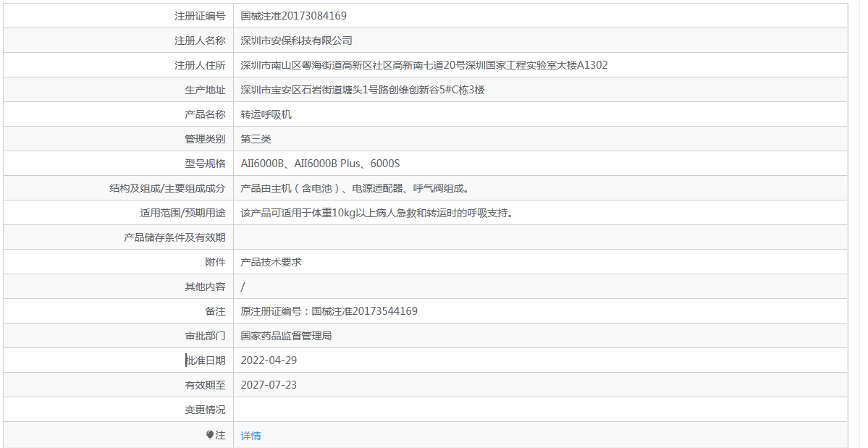Click the attachment value 产品技术要求
The width and height of the screenshot is (868, 448).
(271, 262)
